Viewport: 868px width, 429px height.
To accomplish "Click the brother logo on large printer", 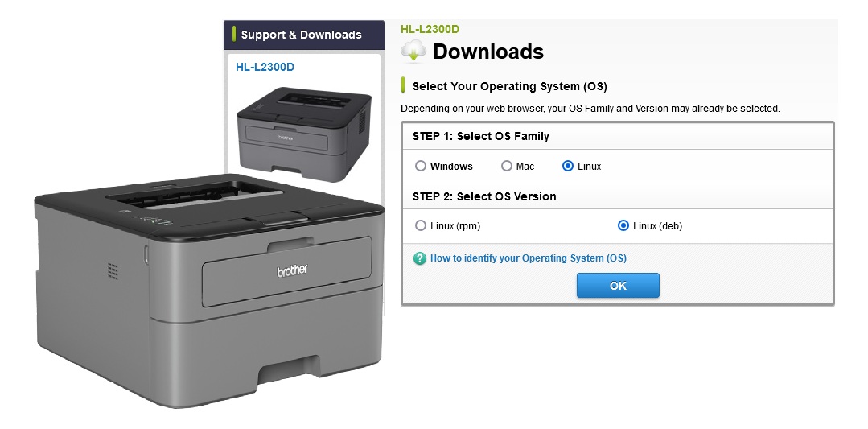I will tap(292, 271).
